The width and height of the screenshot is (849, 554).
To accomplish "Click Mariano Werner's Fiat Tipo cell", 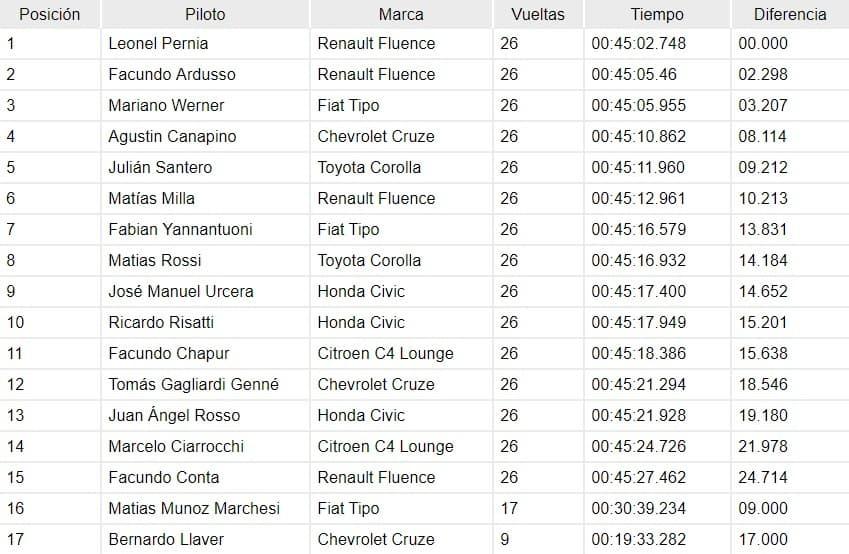I will coord(401,105).
